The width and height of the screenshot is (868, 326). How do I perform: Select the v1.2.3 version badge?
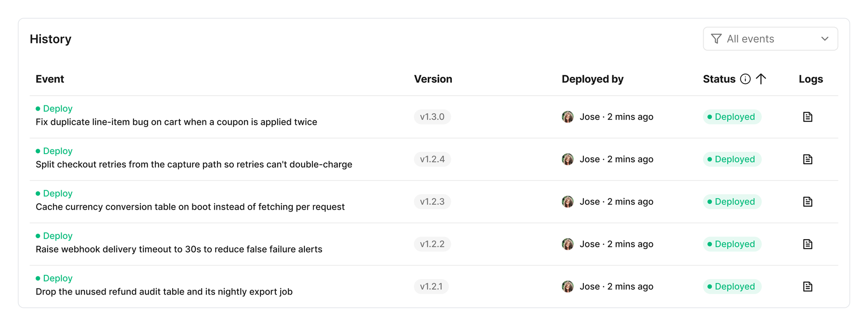point(432,202)
